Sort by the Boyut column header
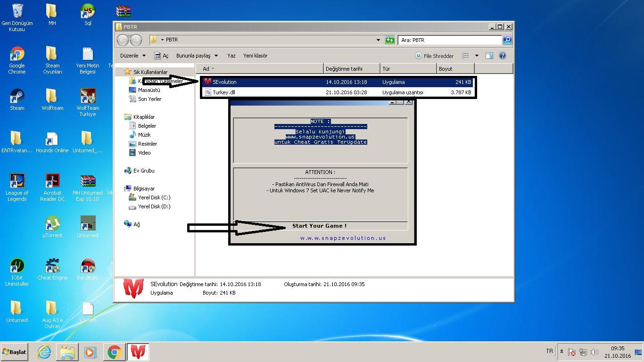 click(x=455, y=69)
